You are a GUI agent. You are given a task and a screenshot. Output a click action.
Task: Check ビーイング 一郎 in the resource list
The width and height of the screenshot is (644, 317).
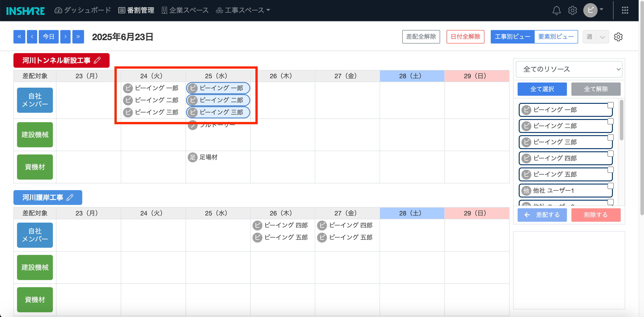(x=610, y=105)
